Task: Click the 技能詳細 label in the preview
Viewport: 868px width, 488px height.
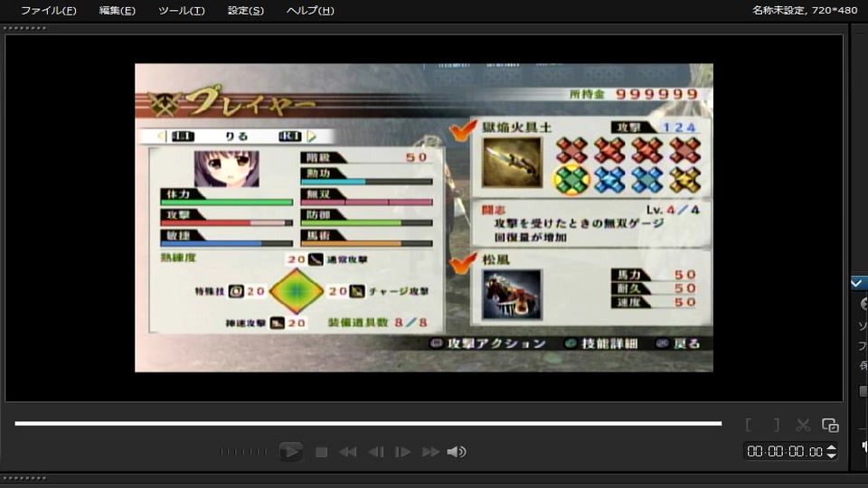Action: [x=609, y=343]
